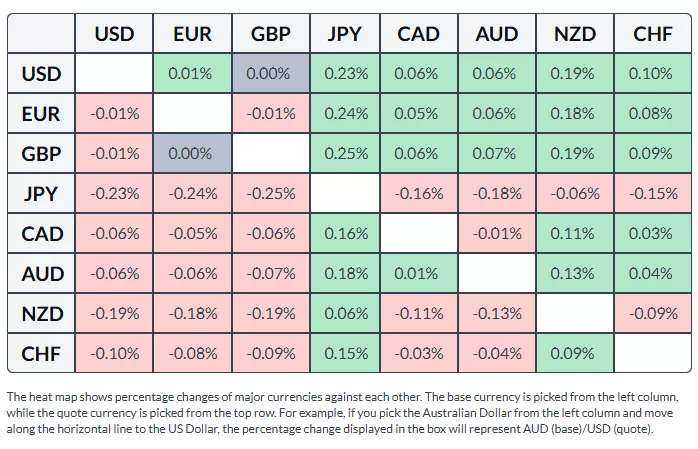The width and height of the screenshot is (698, 449).
Task: Click the 0.16% cell in CAD row
Action: (x=345, y=234)
